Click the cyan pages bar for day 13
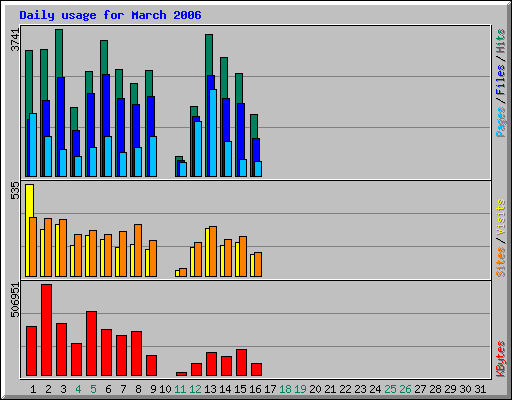Screen dimensions: 512x400 (213, 133)
